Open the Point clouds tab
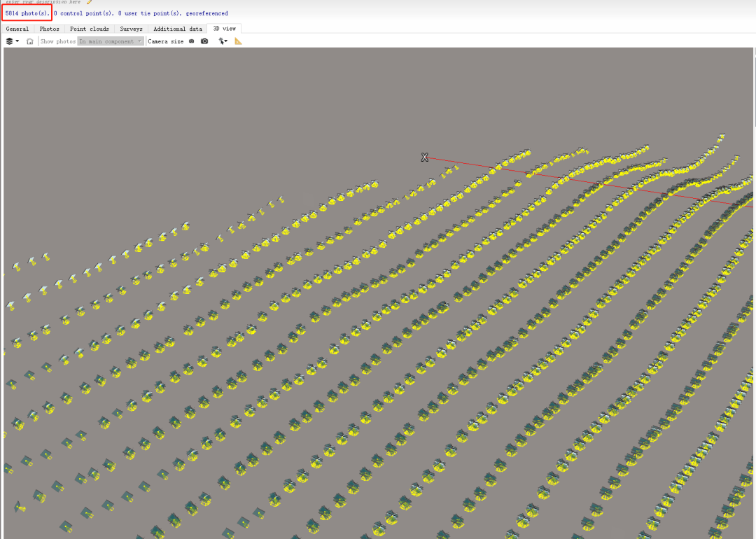Screen dimensions: 756x539 click(x=89, y=29)
